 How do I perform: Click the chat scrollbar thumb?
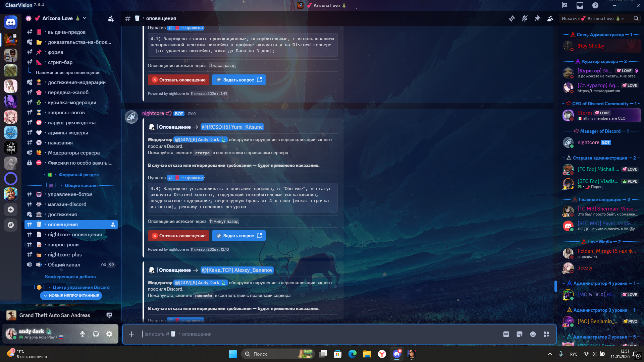pos(555,286)
